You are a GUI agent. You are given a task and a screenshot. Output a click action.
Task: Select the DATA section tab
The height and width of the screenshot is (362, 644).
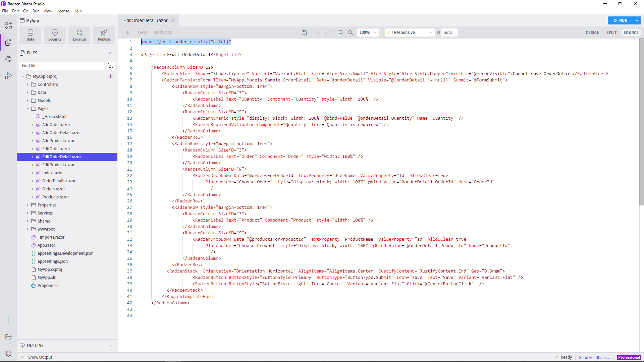[143, 33]
